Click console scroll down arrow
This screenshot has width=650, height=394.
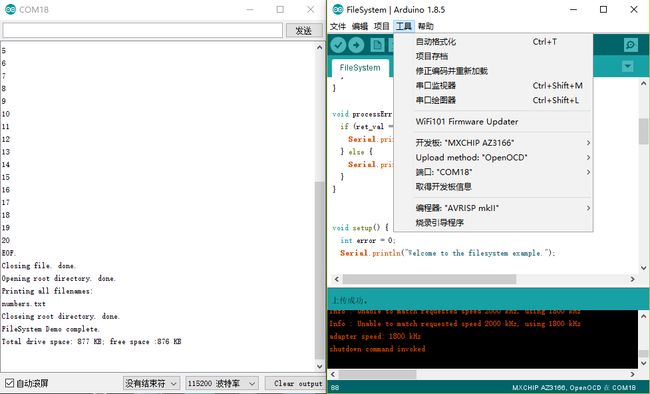coord(643,363)
